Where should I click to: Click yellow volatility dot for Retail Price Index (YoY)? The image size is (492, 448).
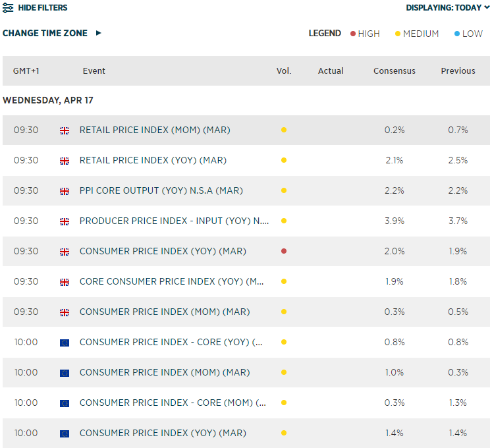[284, 160]
